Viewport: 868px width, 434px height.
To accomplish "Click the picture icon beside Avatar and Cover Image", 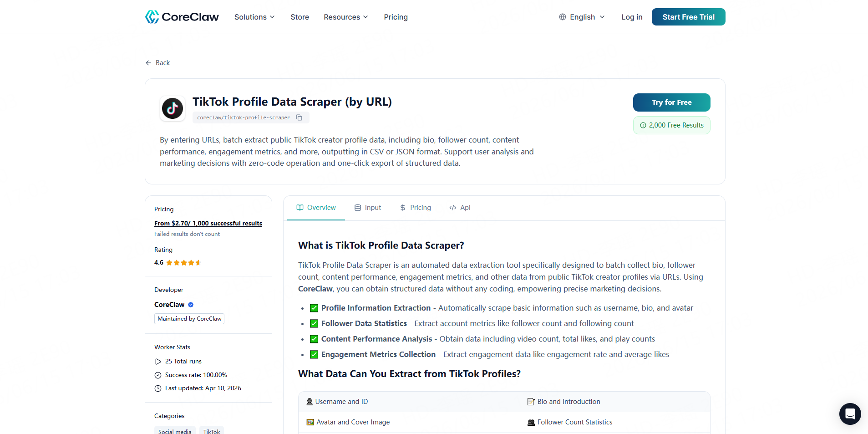I will pyautogui.click(x=310, y=422).
